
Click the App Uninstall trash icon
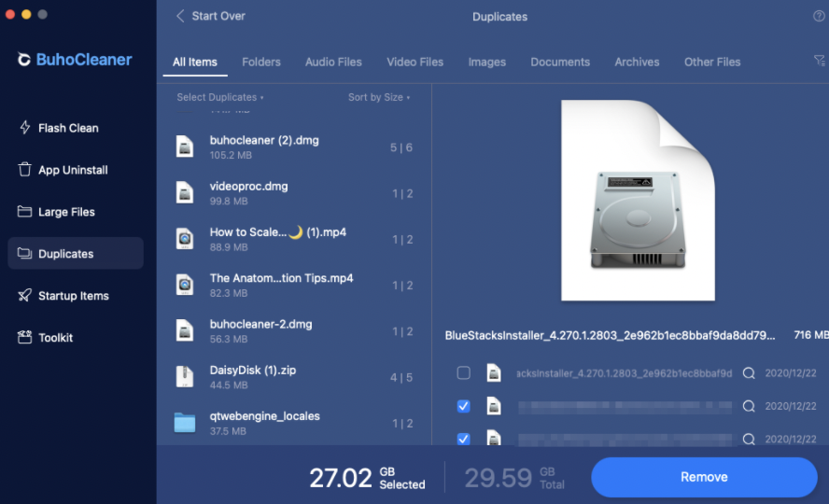tap(24, 169)
